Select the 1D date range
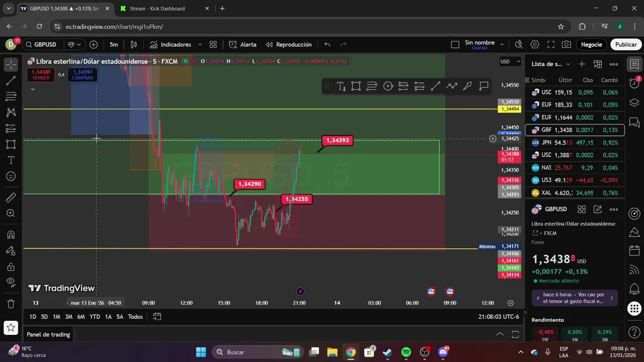Viewport: 644px width, 362px height. point(33,317)
